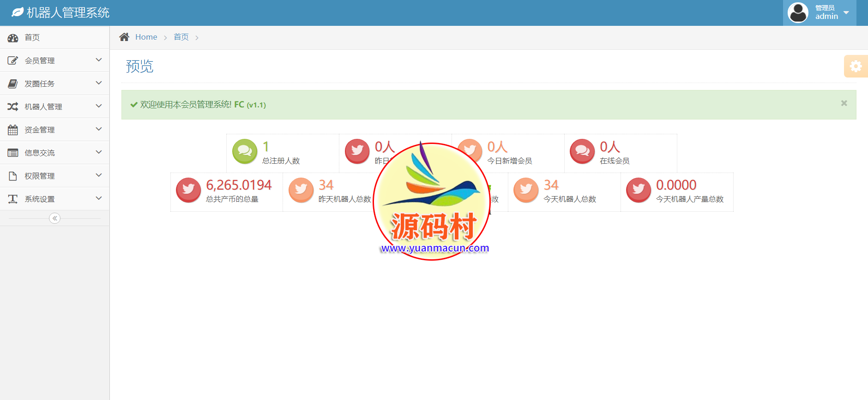The image size is (868, 400).
Task: Click the dashboard icon beside 首页
Action: [x=13, y=38]
